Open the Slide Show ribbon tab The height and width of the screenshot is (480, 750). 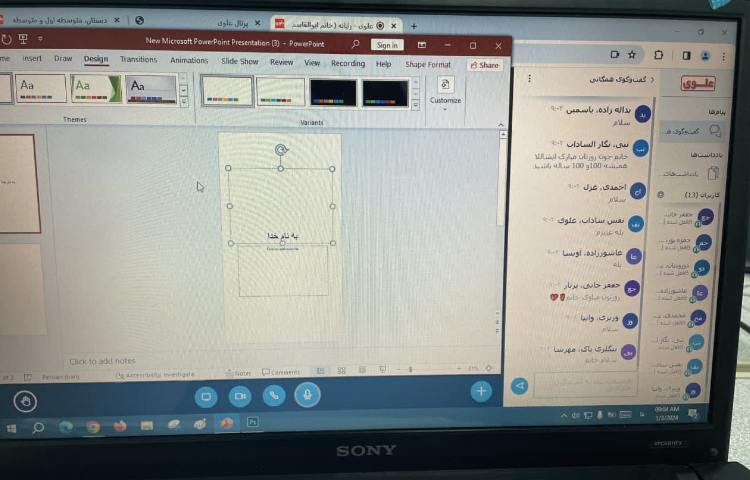click(239, 62)
